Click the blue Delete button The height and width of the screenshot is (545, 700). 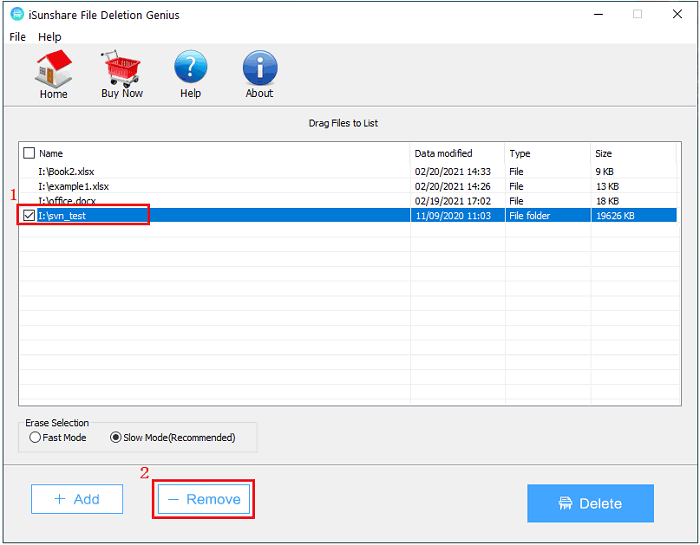pyautogui.click(x=590, y=503)
